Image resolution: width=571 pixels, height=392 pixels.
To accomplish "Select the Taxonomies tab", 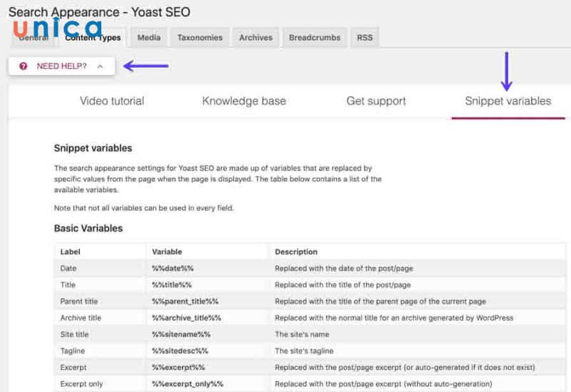I will pos(200,38).
